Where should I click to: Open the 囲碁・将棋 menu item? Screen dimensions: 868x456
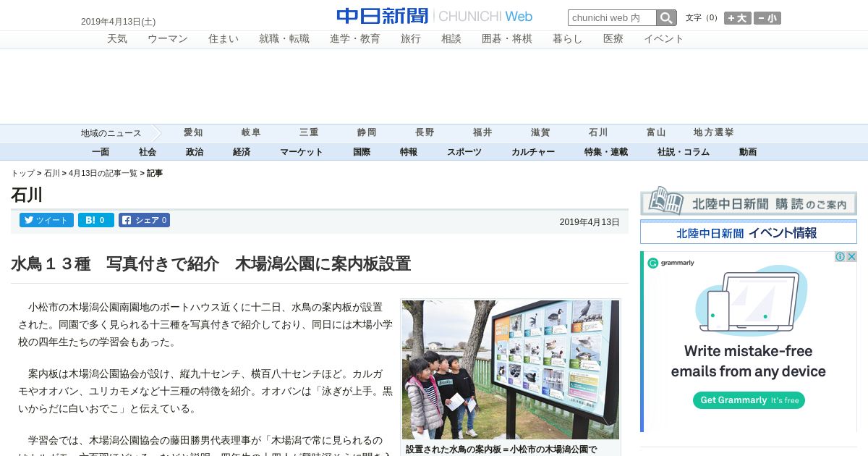pos(507,39)
